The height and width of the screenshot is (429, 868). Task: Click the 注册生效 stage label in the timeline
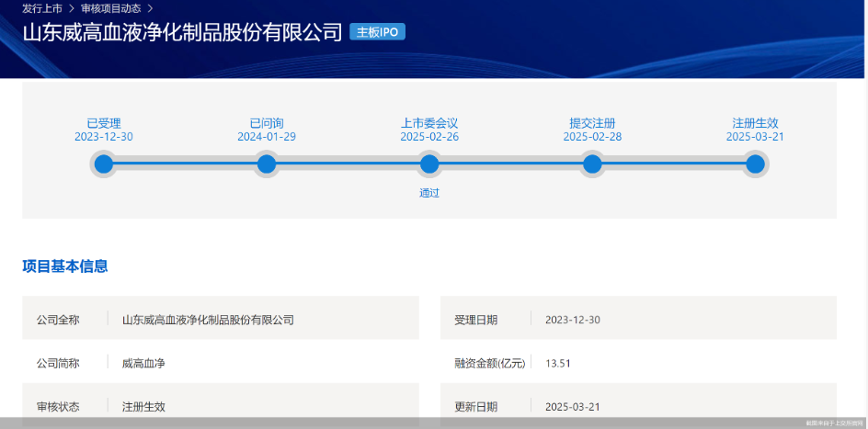[x=755, y=123]
